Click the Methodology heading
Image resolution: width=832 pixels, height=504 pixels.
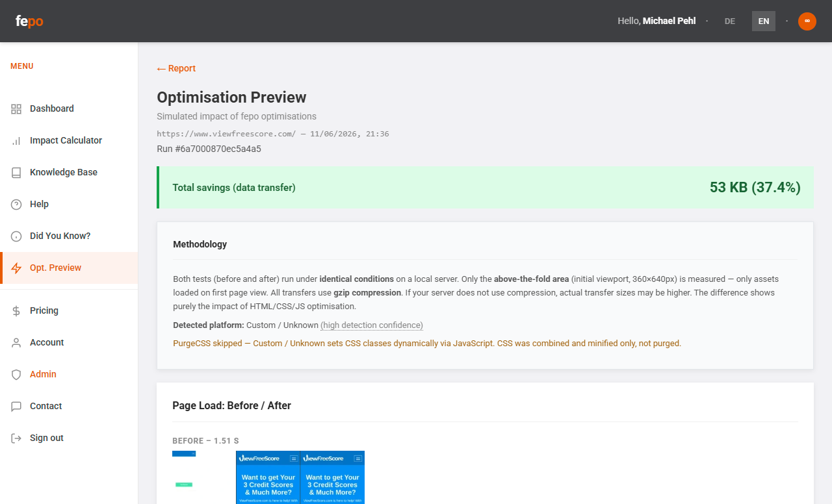200,244
